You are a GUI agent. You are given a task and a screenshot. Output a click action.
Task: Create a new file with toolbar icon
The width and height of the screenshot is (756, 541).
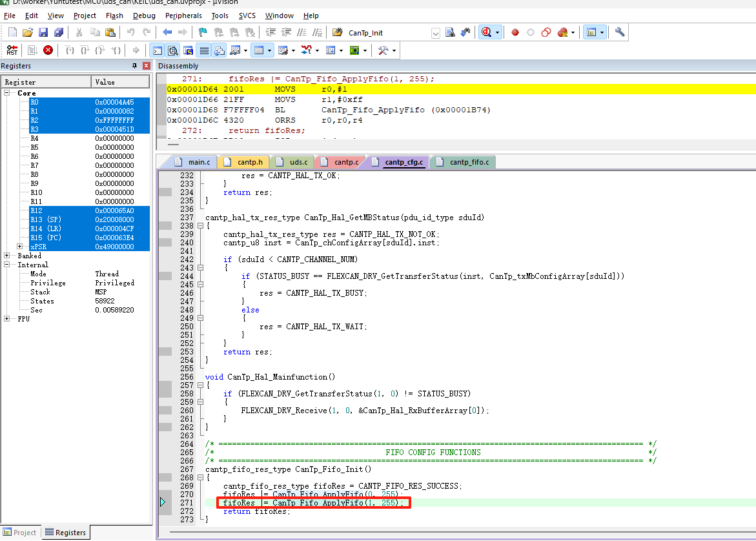(x=12, y=33)
